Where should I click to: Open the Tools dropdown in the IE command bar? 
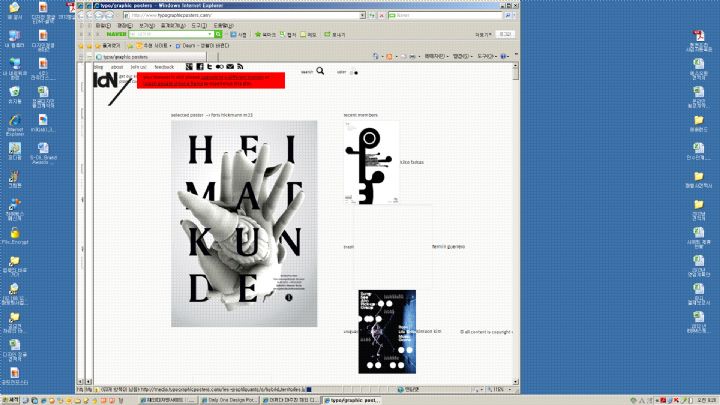(x=487, y=56)
